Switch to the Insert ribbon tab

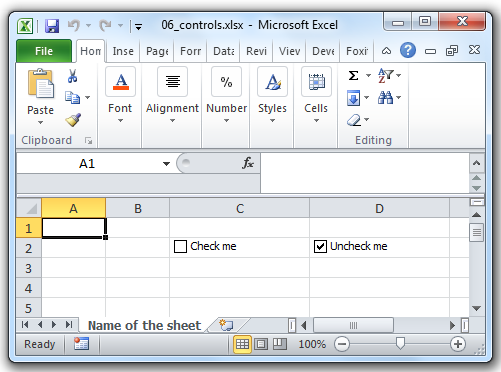(123, 51)
